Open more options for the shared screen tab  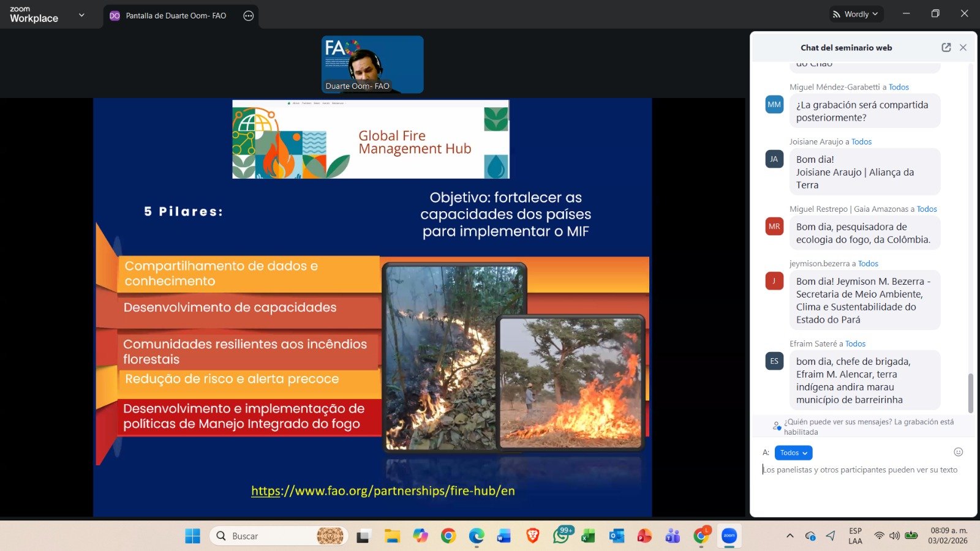(248, 16)
